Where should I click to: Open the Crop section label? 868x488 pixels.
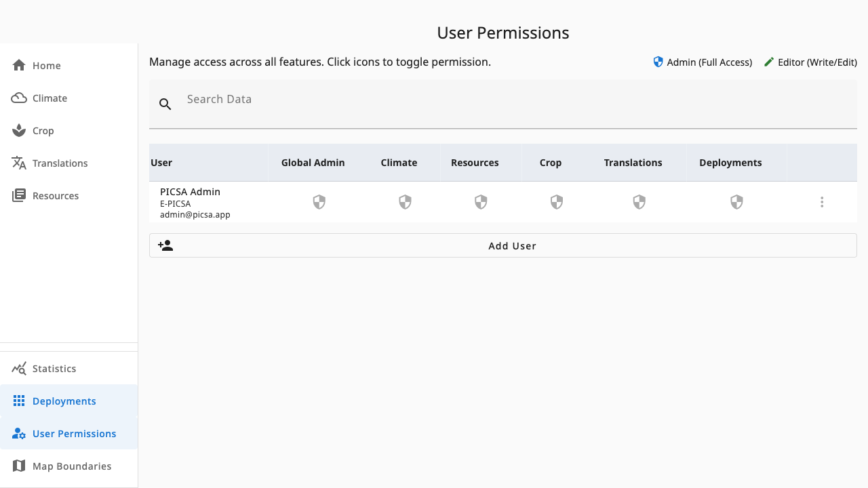pos(43,131)
